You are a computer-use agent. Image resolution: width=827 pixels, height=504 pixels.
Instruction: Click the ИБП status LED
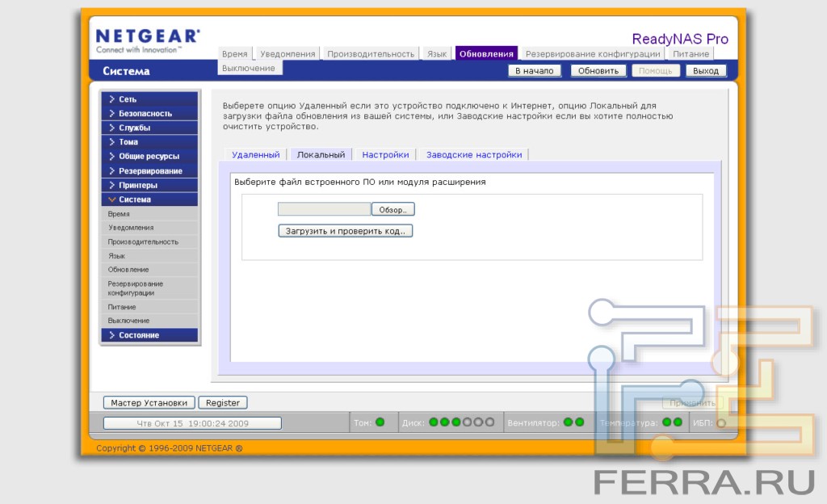tap(721, 422)
